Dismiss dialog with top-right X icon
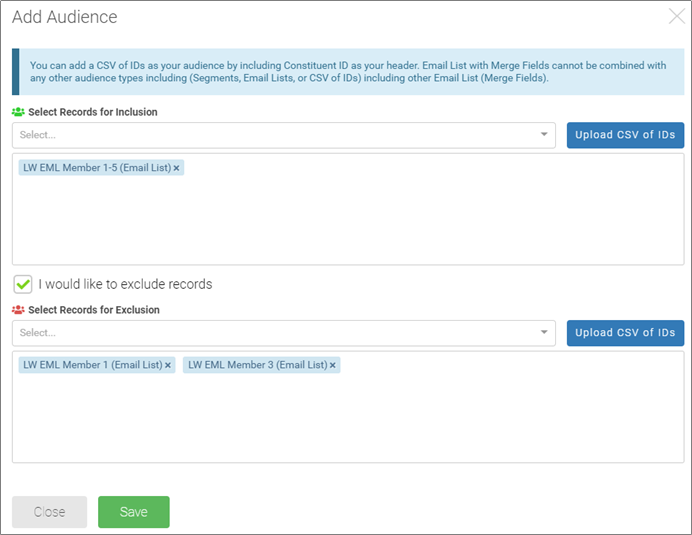Image resolution: width=692 pixels, height=535 pixels. point(675,16)
